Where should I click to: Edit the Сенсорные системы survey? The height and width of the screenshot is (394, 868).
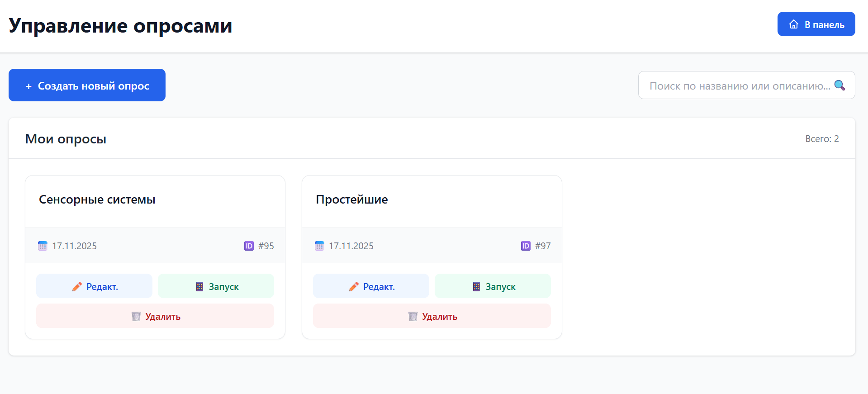[x=94, y=286]
